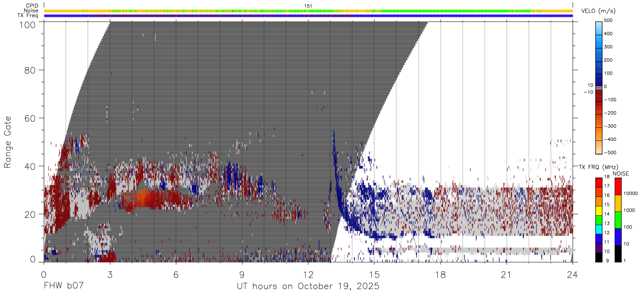Click the light-blue top end of the velocity colorbar
The image size is (644, 297).
(599, 27)
